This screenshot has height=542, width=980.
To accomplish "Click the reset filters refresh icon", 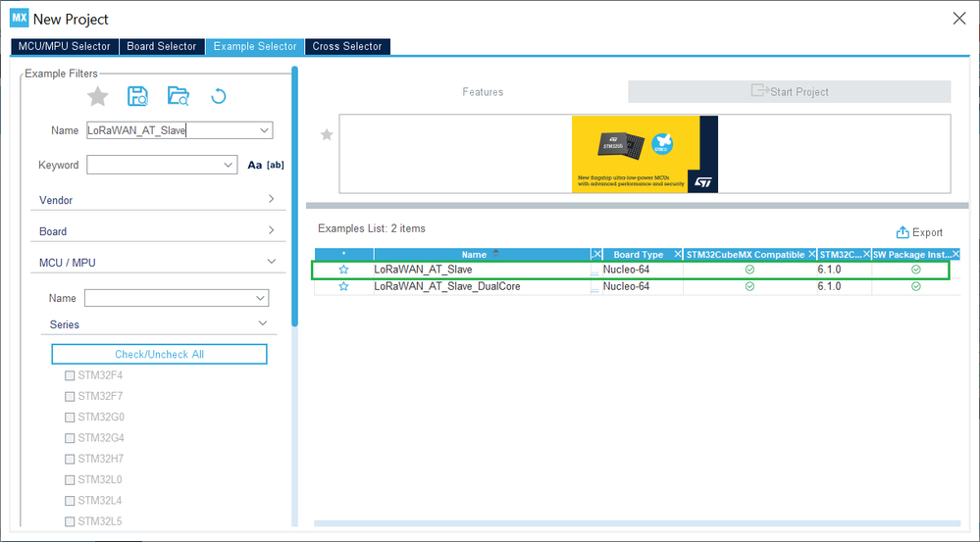I will click(x=218, y=96).
